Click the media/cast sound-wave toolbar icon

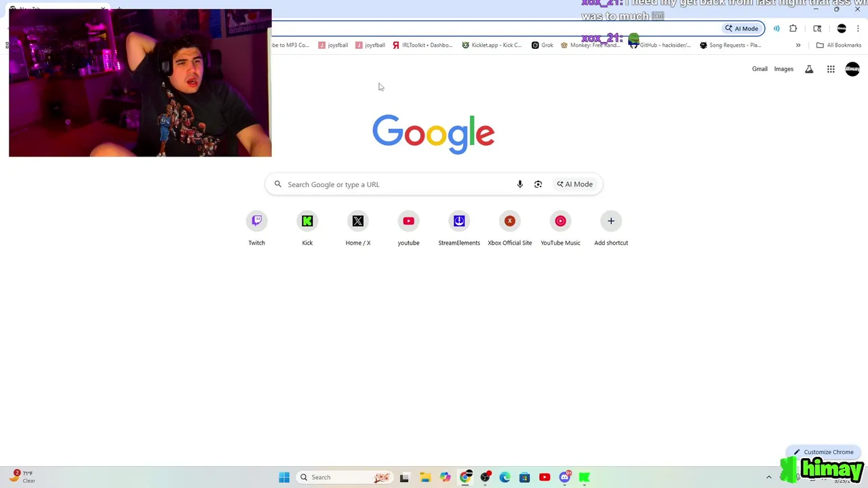(776, 28)
